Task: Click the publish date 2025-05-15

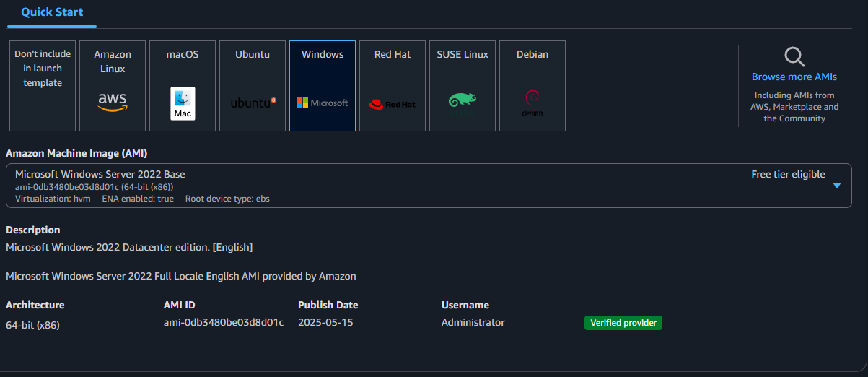Action: pos(325,322)
